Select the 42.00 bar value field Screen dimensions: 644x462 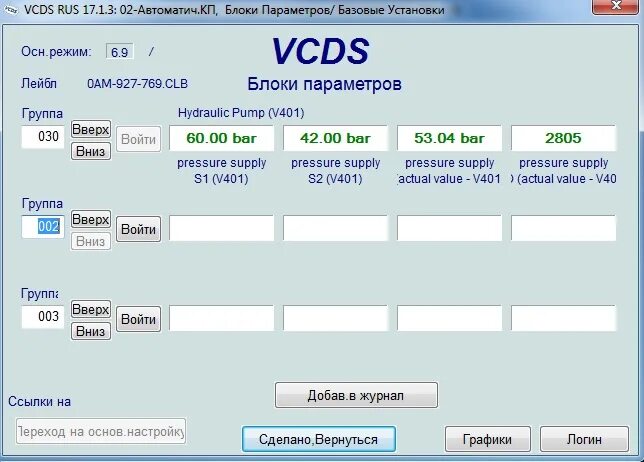pyautogui.click(x=335, y=138)
